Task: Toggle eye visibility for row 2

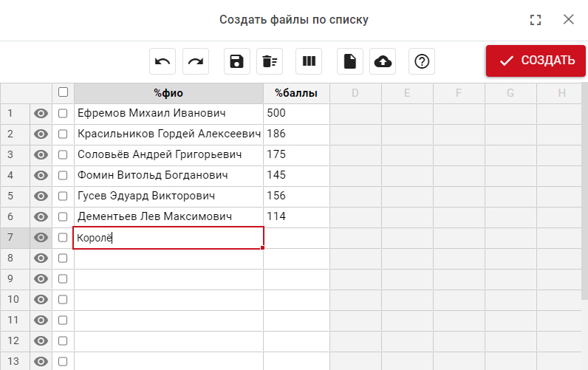Action: coord(41,134)
